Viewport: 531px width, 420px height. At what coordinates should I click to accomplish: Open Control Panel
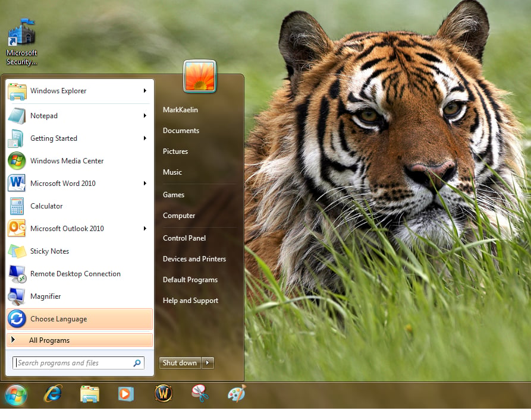pos(184,238)
